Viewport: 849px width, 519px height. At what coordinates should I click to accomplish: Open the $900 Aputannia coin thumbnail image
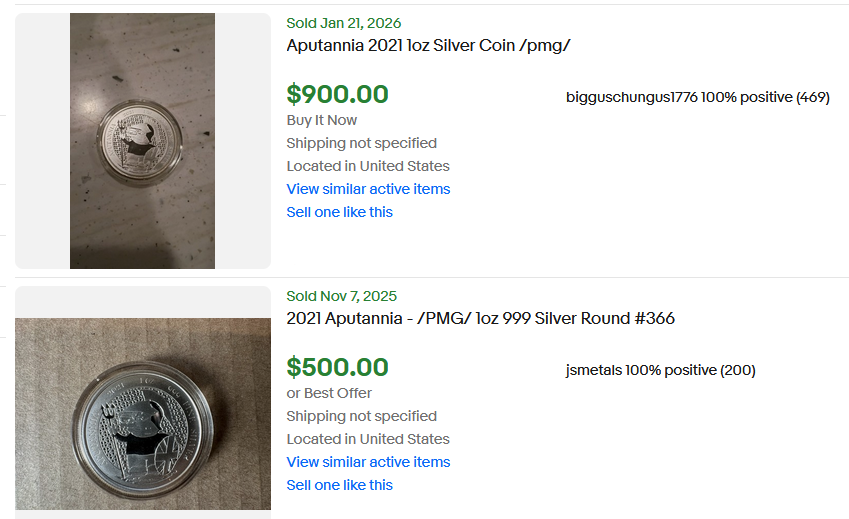(x=142, y=140)
